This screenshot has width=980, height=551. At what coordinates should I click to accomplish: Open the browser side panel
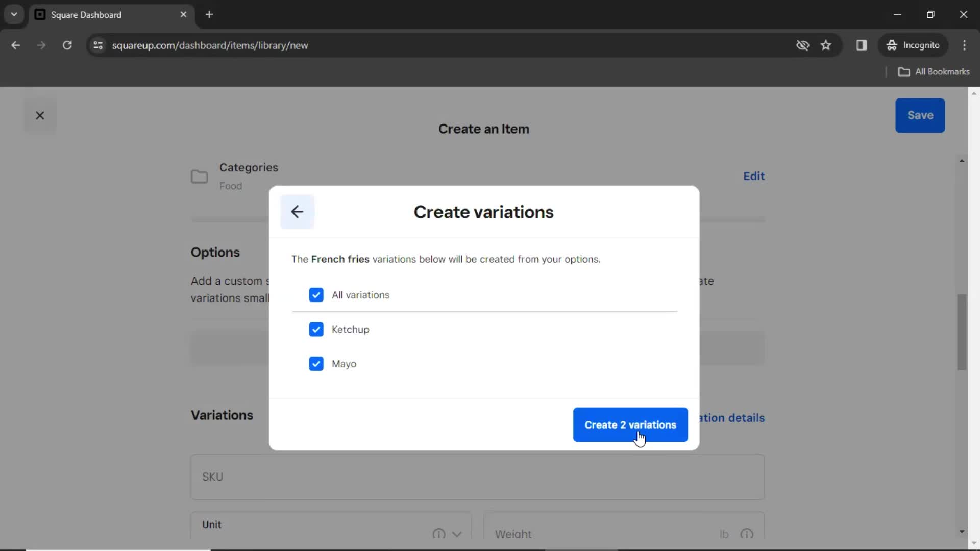pos(862,45)
